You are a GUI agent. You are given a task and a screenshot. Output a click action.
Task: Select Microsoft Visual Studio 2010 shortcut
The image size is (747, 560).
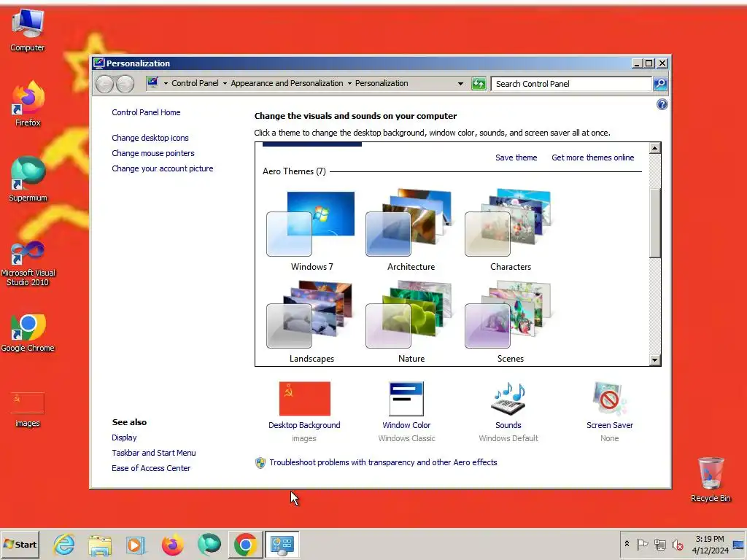click(28, 262)
